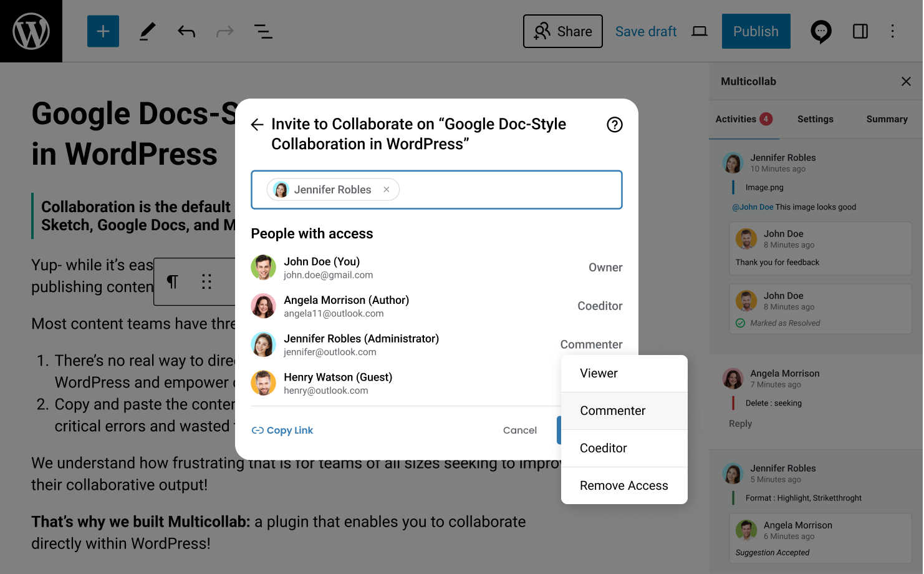Click Angela Morrison's avatar in access list

click(263, 306)
